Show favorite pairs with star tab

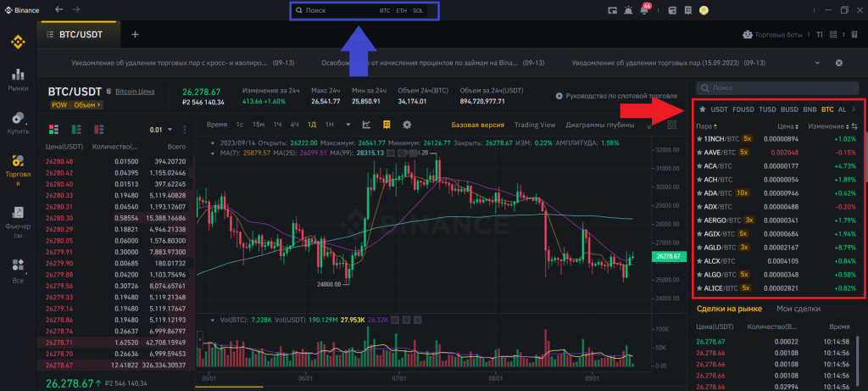click(x=702, y=109)
